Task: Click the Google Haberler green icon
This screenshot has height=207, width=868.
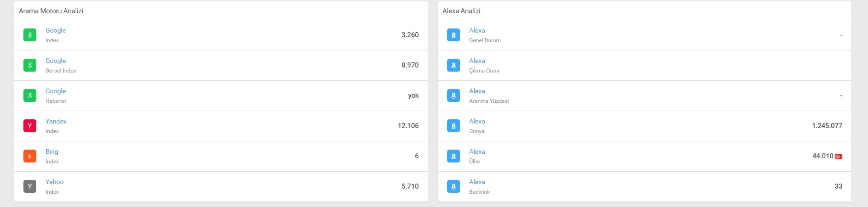Action: (x=30, y=95)
